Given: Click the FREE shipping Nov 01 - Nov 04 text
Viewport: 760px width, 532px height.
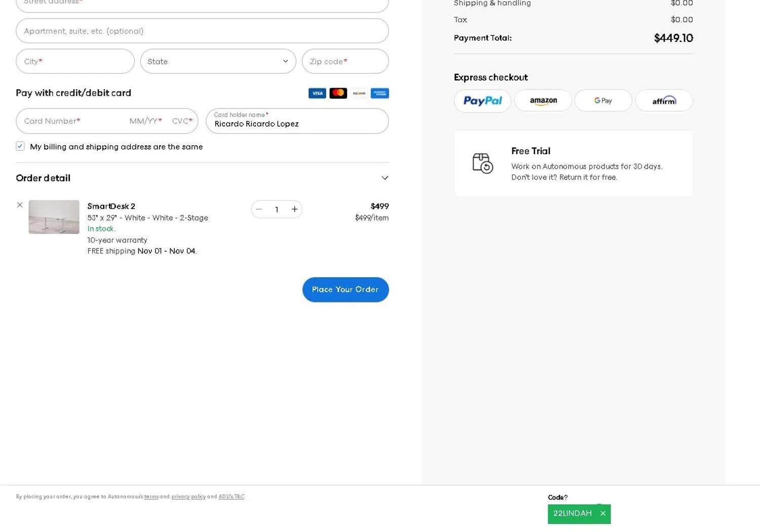Looking at the screenshot, I should 142,251.
